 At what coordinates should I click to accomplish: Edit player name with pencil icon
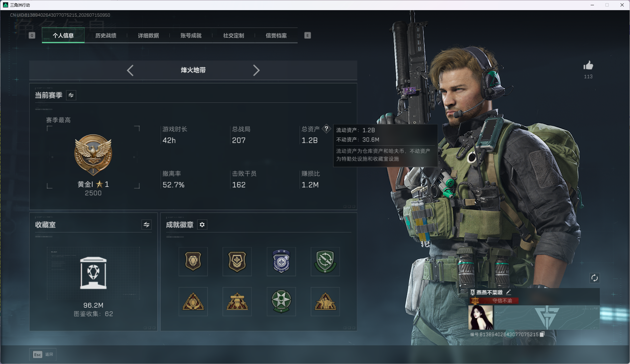508,292
